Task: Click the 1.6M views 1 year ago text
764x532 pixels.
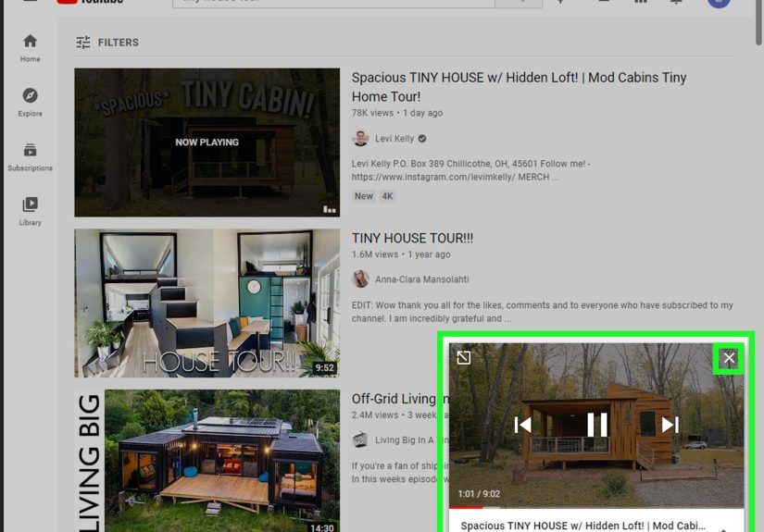Action: pos(401,254)
